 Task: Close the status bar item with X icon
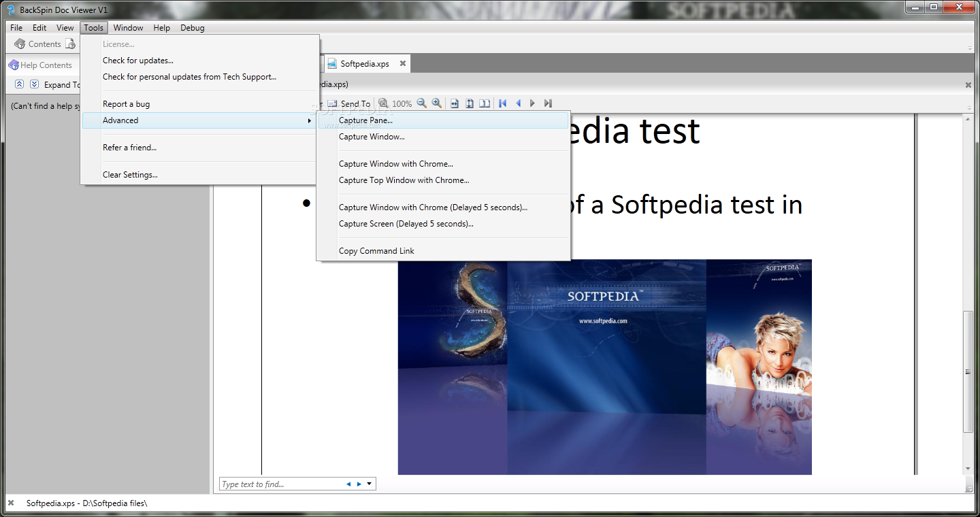11,503
